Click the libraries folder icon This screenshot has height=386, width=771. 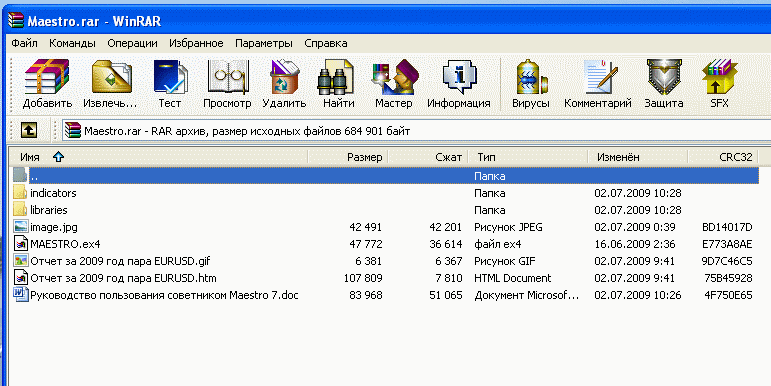point(20,210)
